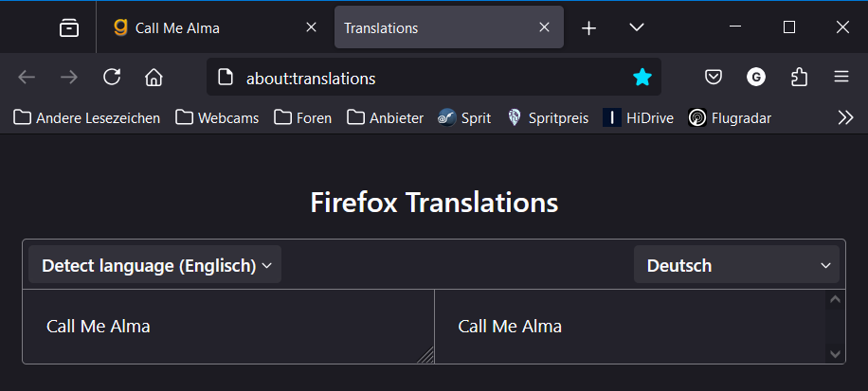The height and width of the screenshot is (391, 868).
Task: Open the Extensions puzzle icon
Action: click(799, 78)
